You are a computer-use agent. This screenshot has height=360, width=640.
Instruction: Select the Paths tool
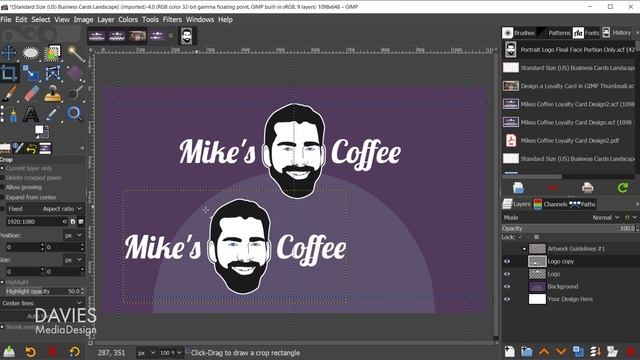[x=10, y=114]
